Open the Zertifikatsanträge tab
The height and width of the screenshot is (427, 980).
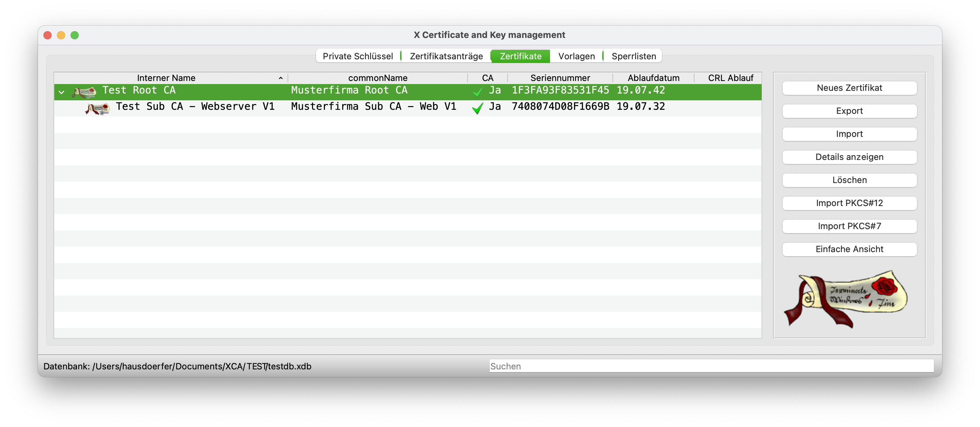click(x=446, y=56)
